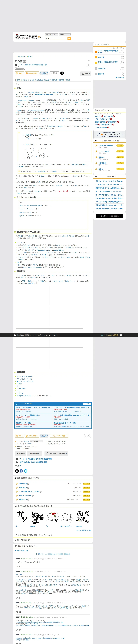Click the Wikipedia:ぬるぽ external link

click(24, 396)
